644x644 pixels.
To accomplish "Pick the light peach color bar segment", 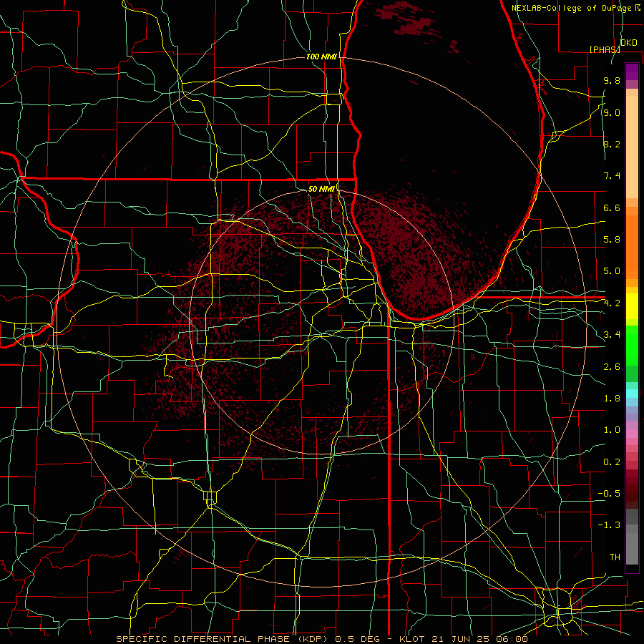I will point(632,147).
